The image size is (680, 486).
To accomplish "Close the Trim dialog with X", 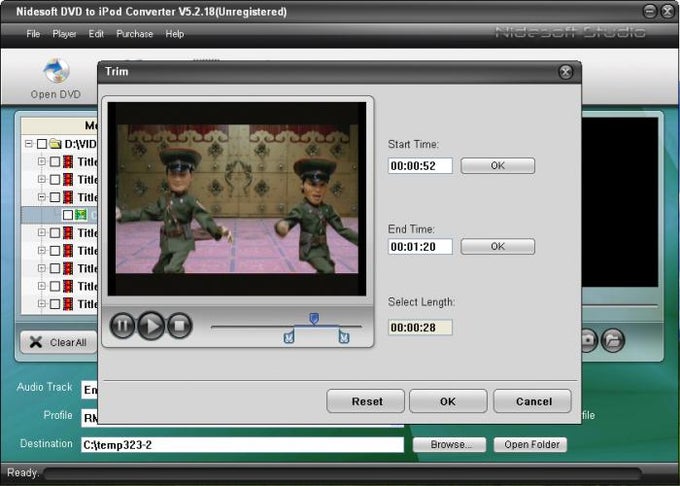I will [566, 72].
